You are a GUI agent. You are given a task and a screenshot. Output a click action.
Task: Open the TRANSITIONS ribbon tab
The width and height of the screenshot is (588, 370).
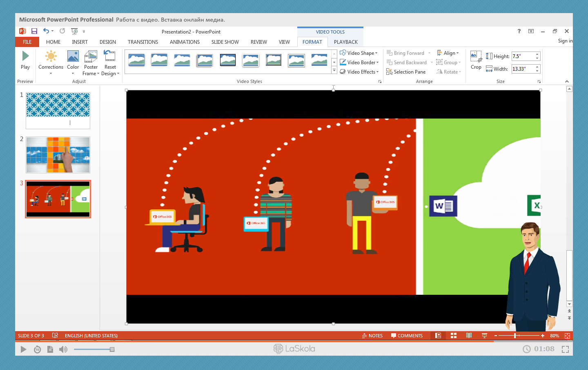143,42
